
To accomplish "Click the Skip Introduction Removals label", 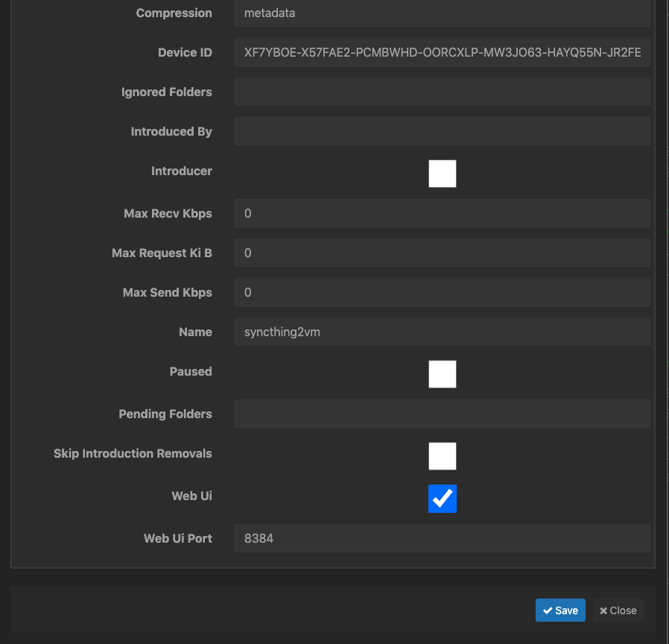I will [x=133, y=453].
